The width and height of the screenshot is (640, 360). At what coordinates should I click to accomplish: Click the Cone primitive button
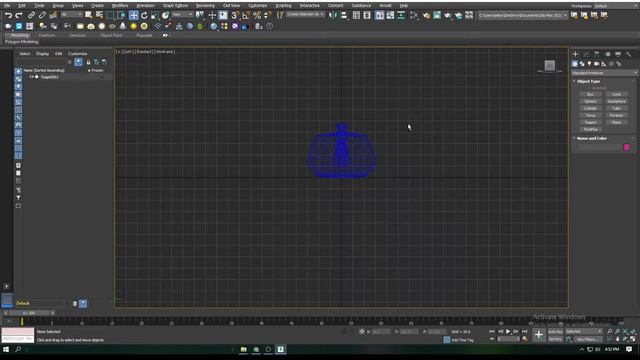[x=616, y=94]
